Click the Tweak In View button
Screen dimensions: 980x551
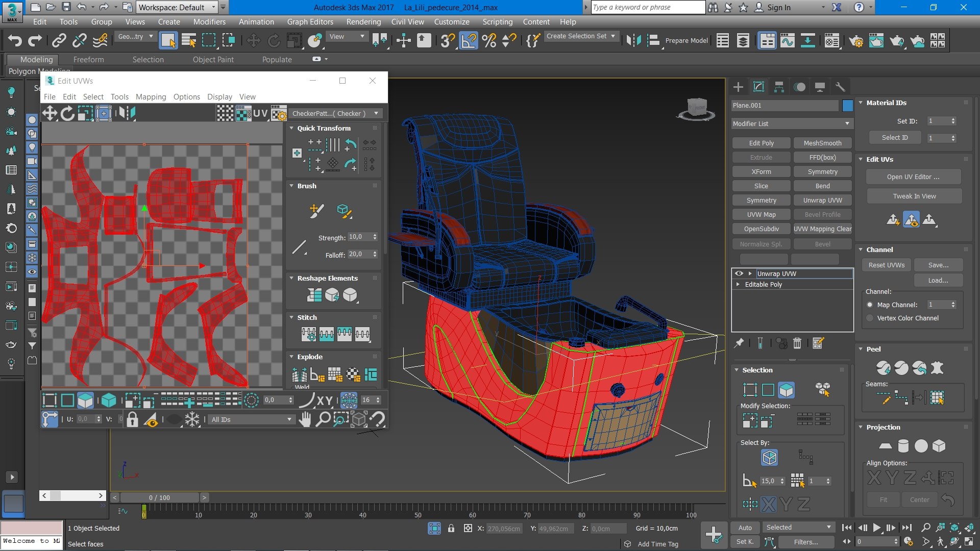[x=914, y=196]
